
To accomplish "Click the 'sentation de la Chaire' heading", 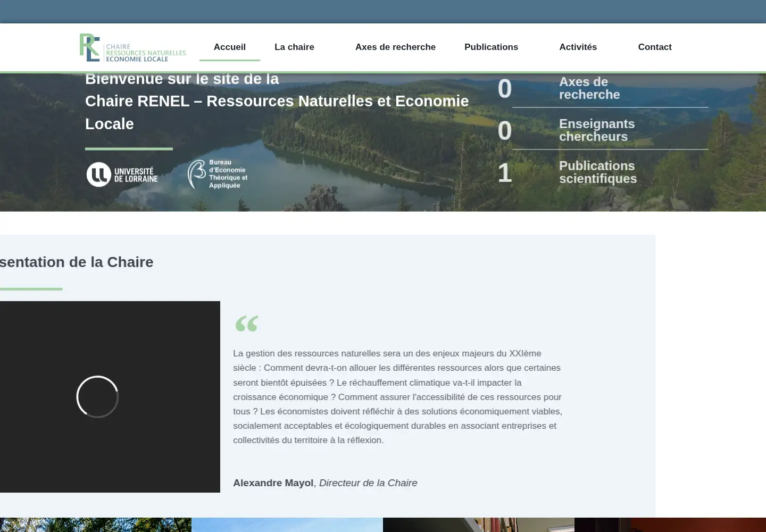I will click(x=77, y=262).
